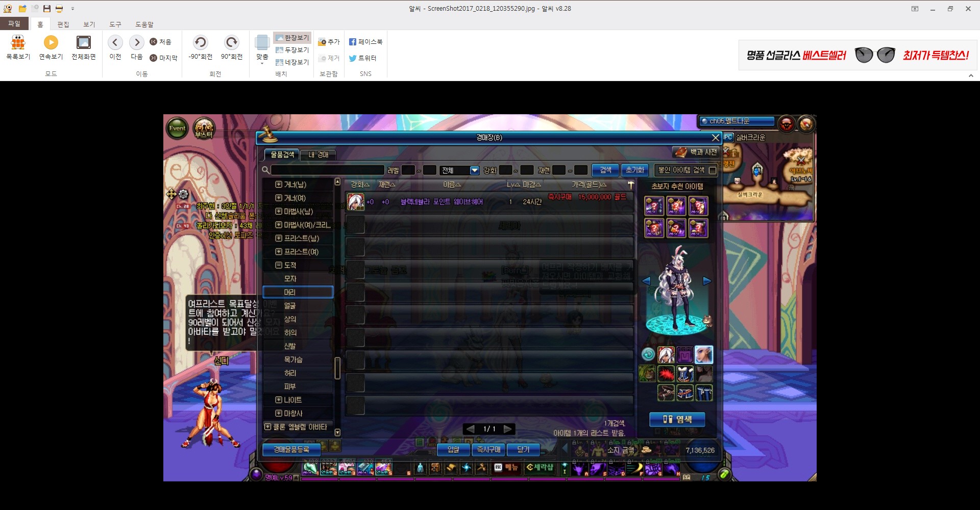This screenshot has width=980, height=510.
Task: Switch to 전체화면 fullscreen mode
Action: coord(83,48)
